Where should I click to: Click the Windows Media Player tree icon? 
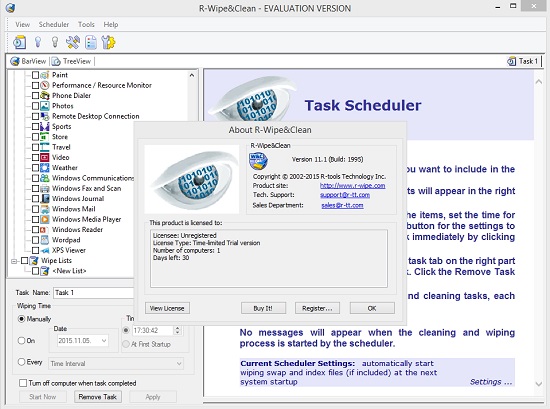45,220
